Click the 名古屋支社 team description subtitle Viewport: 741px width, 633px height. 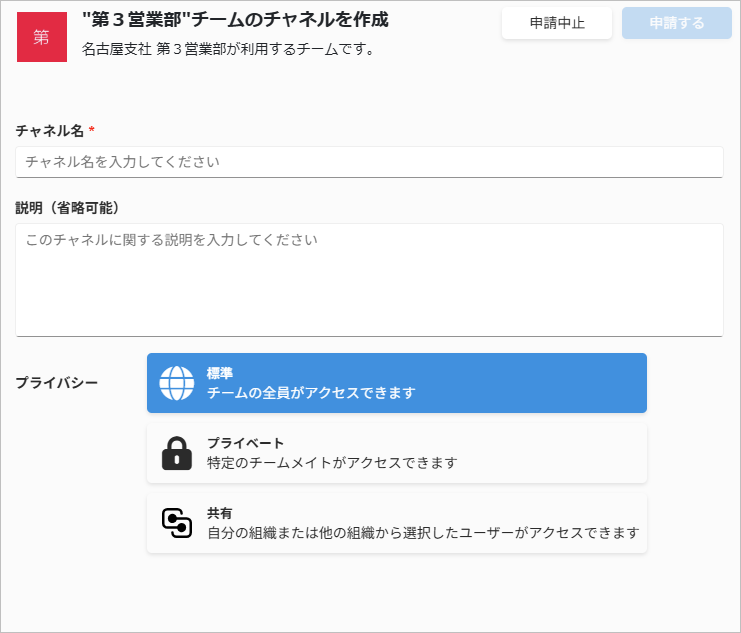228,49
